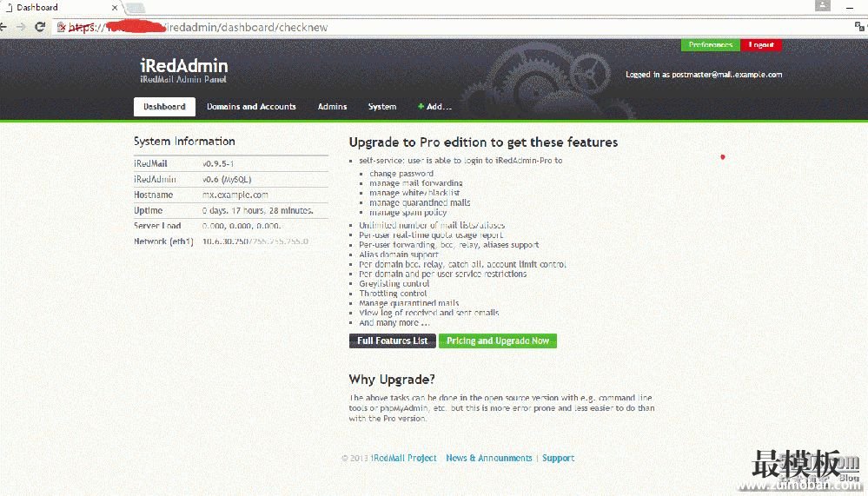Click 'change password' list item
Image resolution: width=868 pixels, height=496 pixels.
click(401, 174)
